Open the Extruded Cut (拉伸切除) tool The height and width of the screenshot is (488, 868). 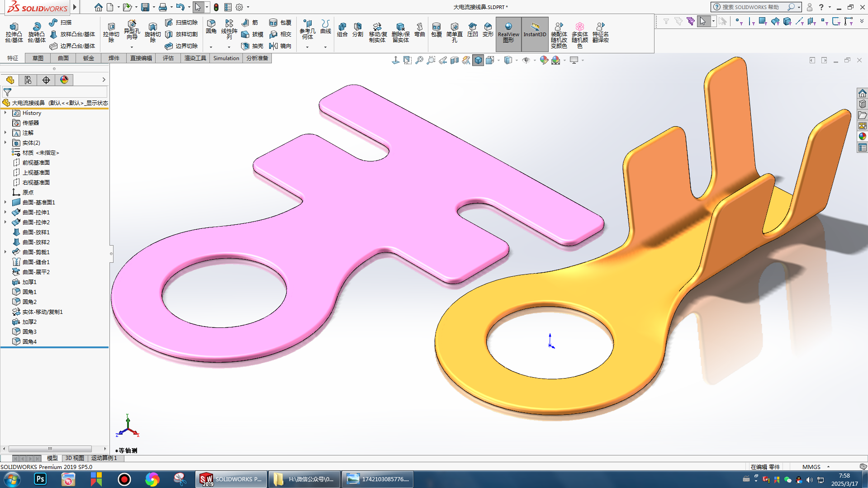(x=111, y=33)
